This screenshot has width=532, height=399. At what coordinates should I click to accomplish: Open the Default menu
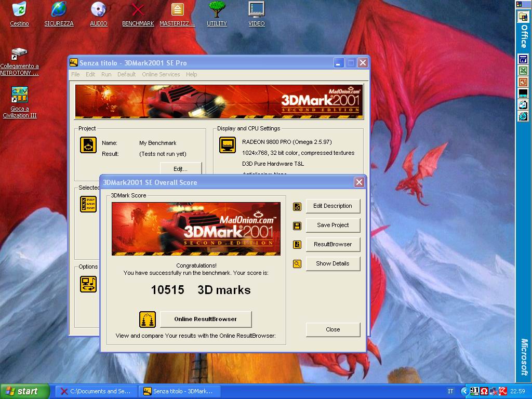pos(126,74)
